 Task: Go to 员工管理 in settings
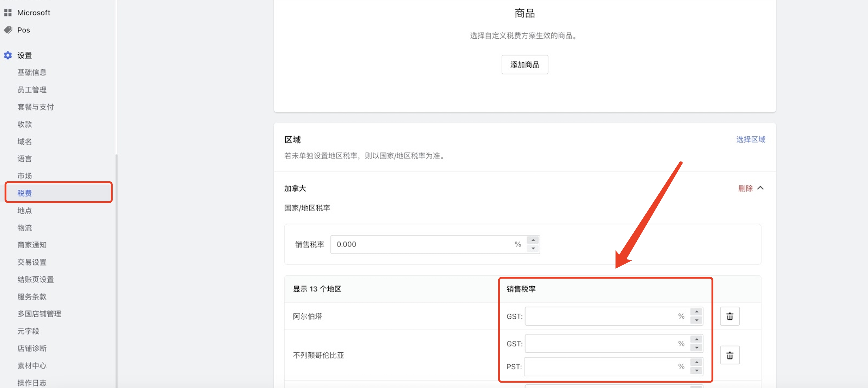(32, 90)
